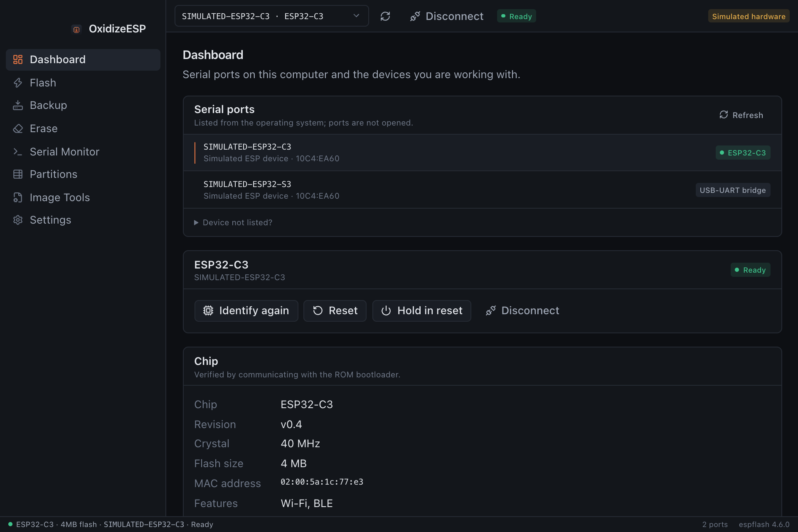Click the Image Tools file icon

click(18, 197)
